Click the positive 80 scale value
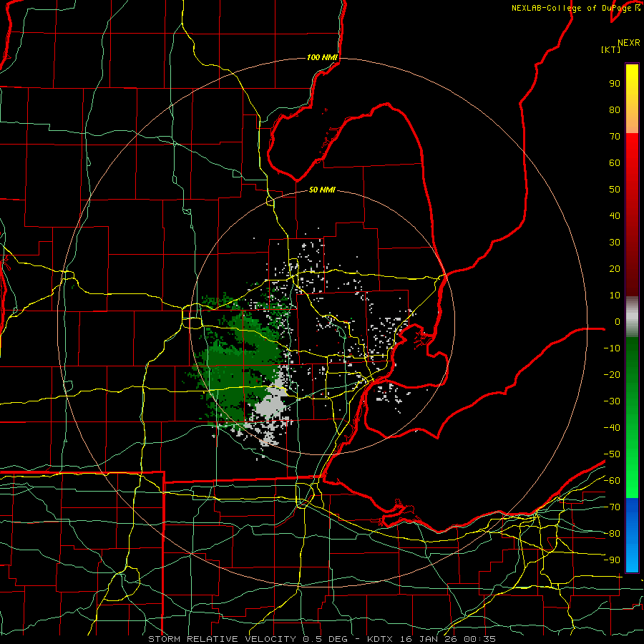This screenshot has height=644, width=644. pyautogui.click(x=615, y=109)
